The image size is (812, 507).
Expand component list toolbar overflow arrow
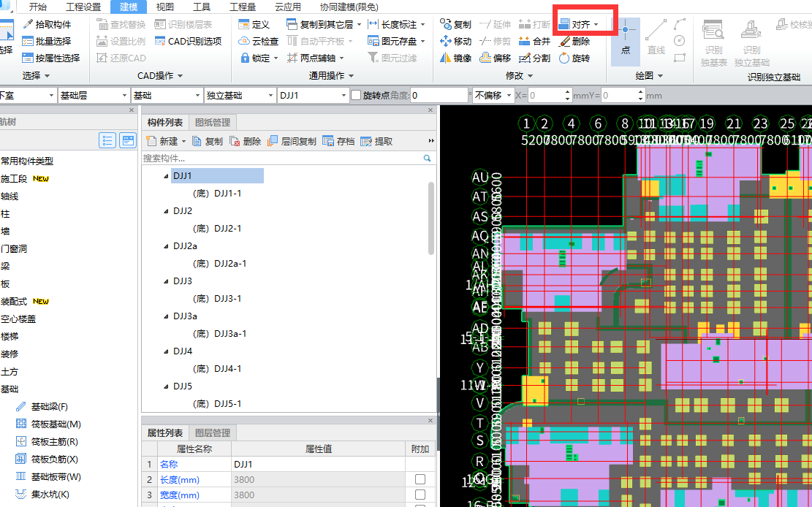pos(431,141)
